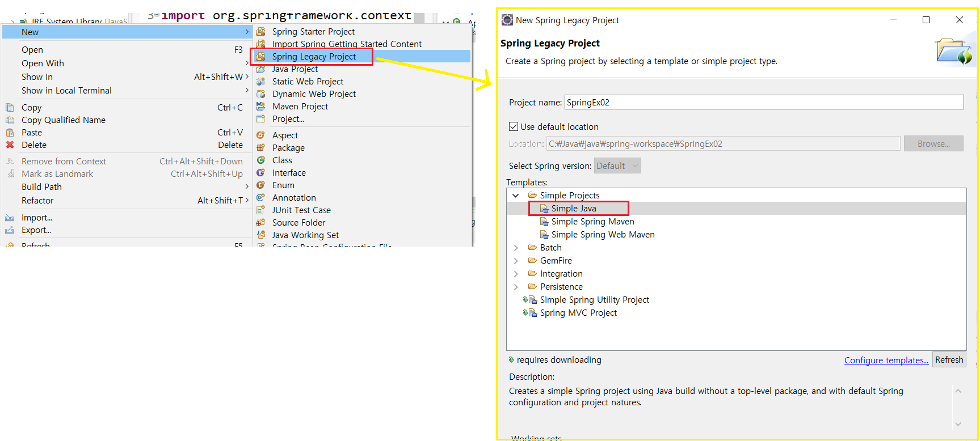Select the Simple Spring Maven template
Viewport: 980px width, 441px height.
point(592,222)
